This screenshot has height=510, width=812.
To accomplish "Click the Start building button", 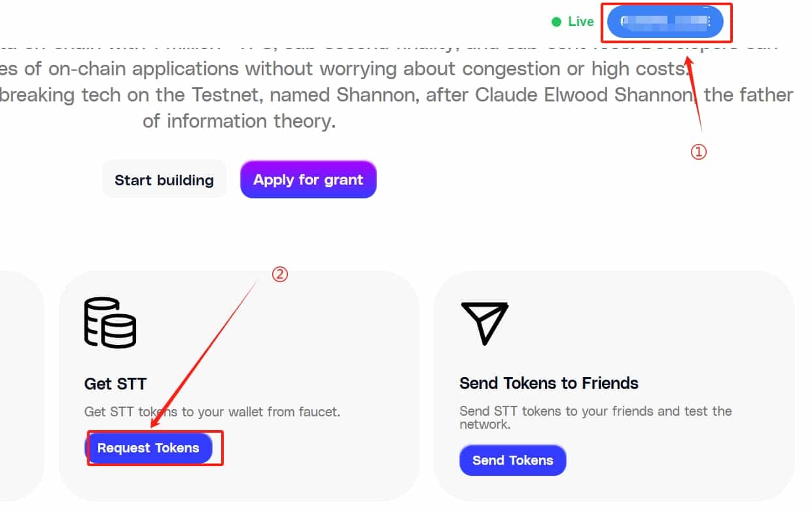I will click(x=164, y=179).
